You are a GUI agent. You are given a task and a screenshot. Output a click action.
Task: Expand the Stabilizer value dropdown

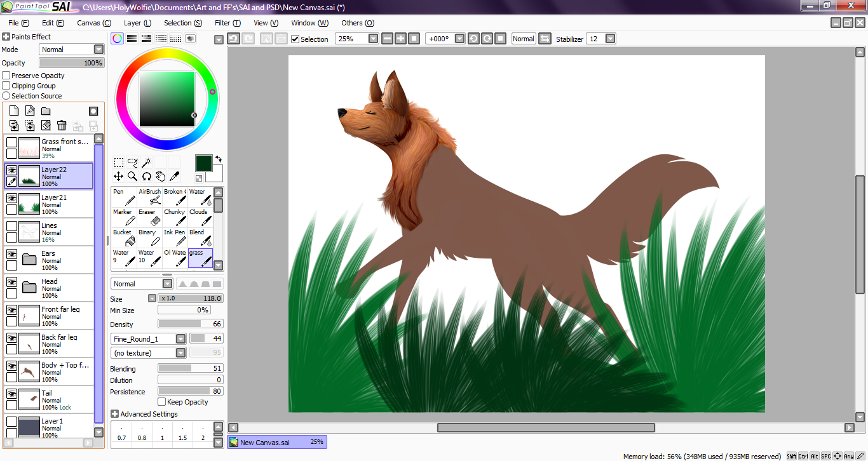coord(610,39)
